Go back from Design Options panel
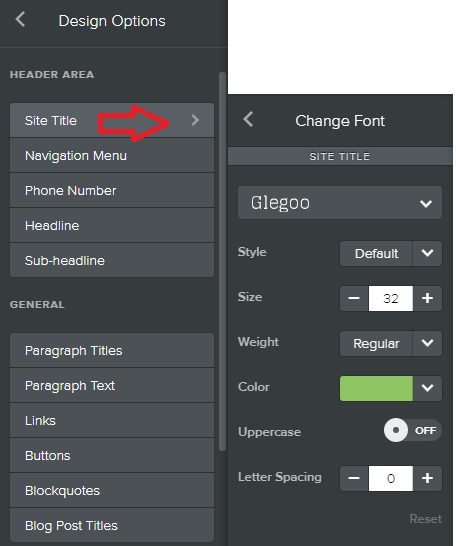 [x=21, y=19]
